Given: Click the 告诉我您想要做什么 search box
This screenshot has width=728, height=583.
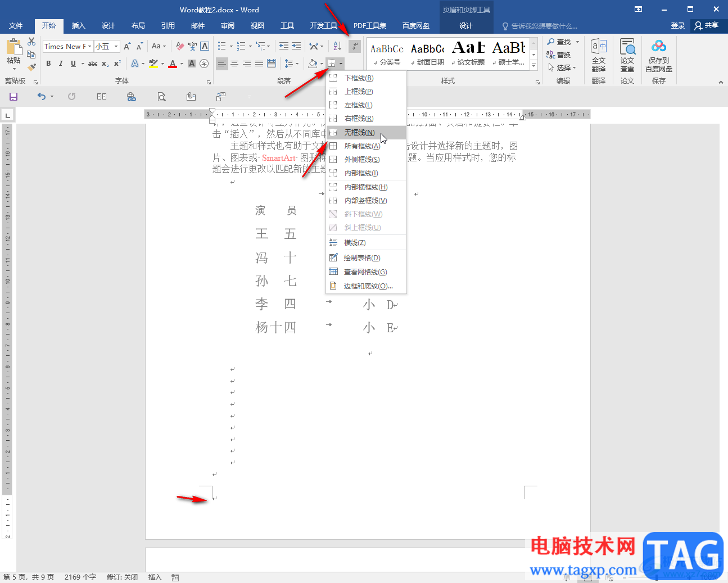Looking at the screenshot, I should point(544,26).
